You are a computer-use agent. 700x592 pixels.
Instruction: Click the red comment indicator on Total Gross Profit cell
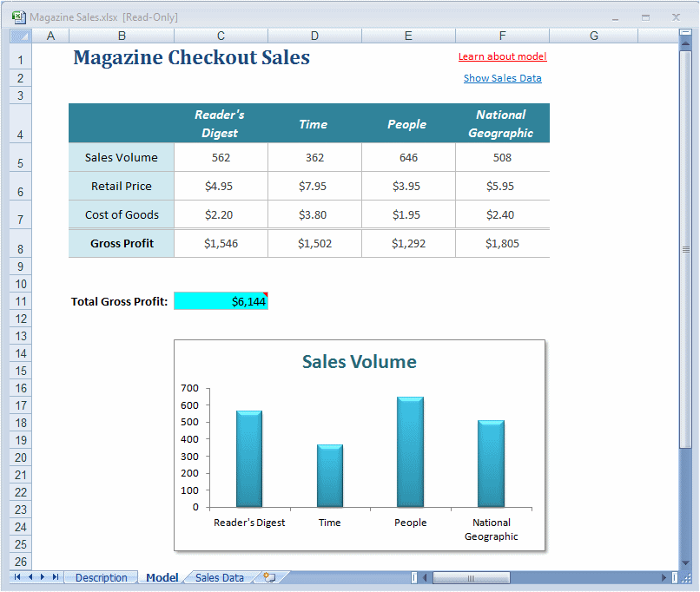click(x=266, y=294)
